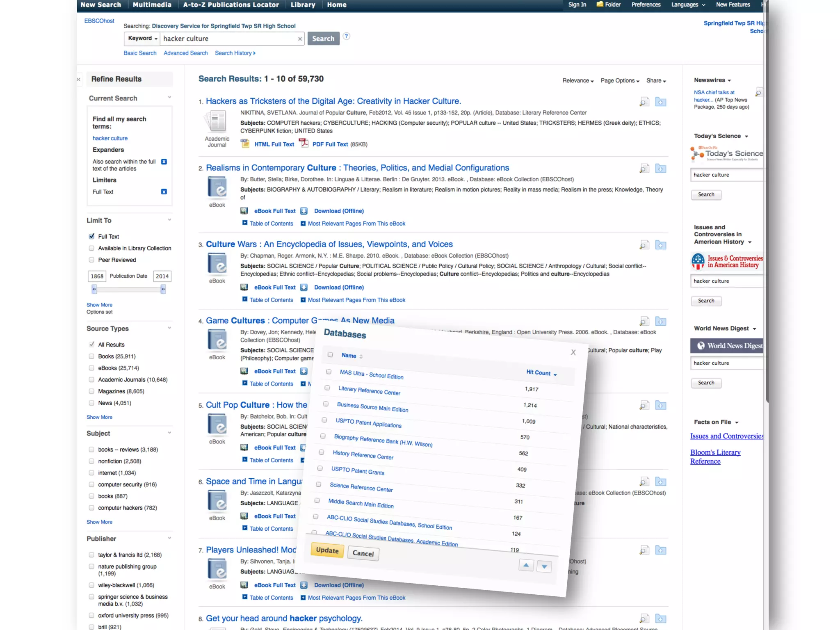Screen dimensions: 840x630
Task: Close the Databases dialog
Action: 573,352
